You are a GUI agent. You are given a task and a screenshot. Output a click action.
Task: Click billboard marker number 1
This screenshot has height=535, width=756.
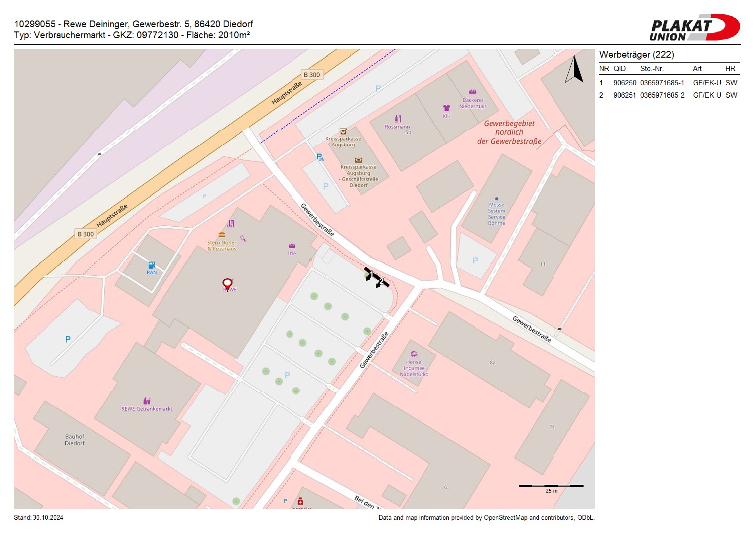coord(371,274)
